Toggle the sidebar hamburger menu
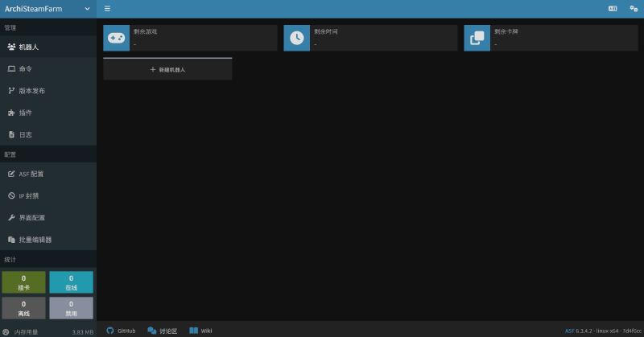The image size is (644, 337). (x=107, y=9)
